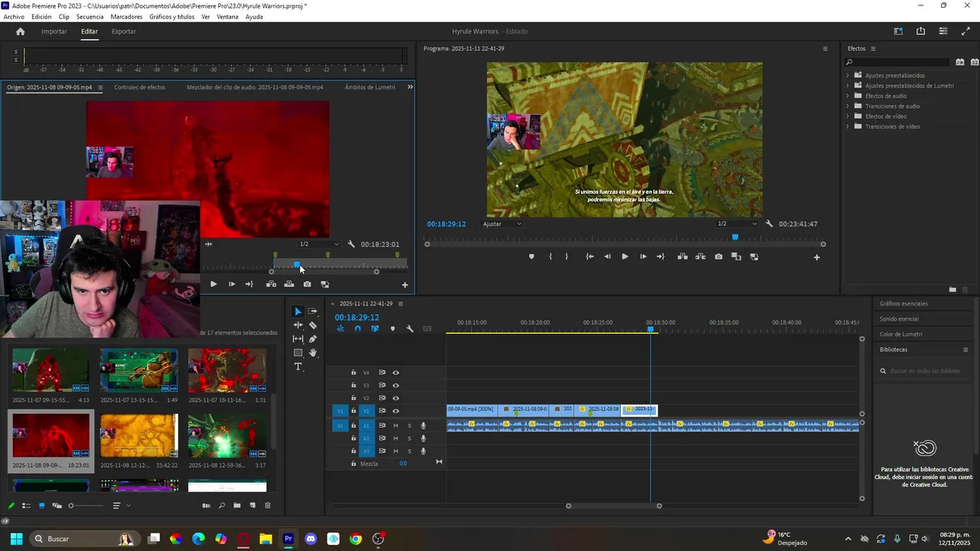Image resolution: width=980 pixels, height=551 pixels.
Task: Click Export Frame camera in Program monitor
Action: coord(718,257)
